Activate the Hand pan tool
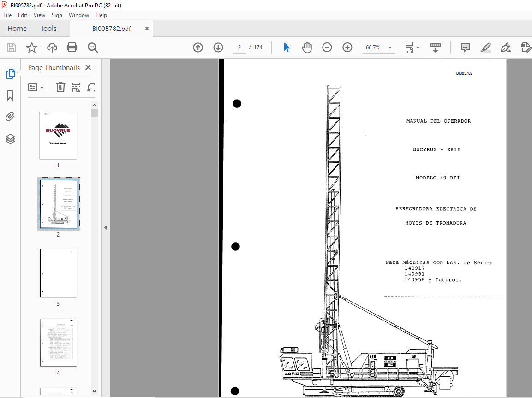The height and width of the screenshot is (398, 532). click(307, 48)
